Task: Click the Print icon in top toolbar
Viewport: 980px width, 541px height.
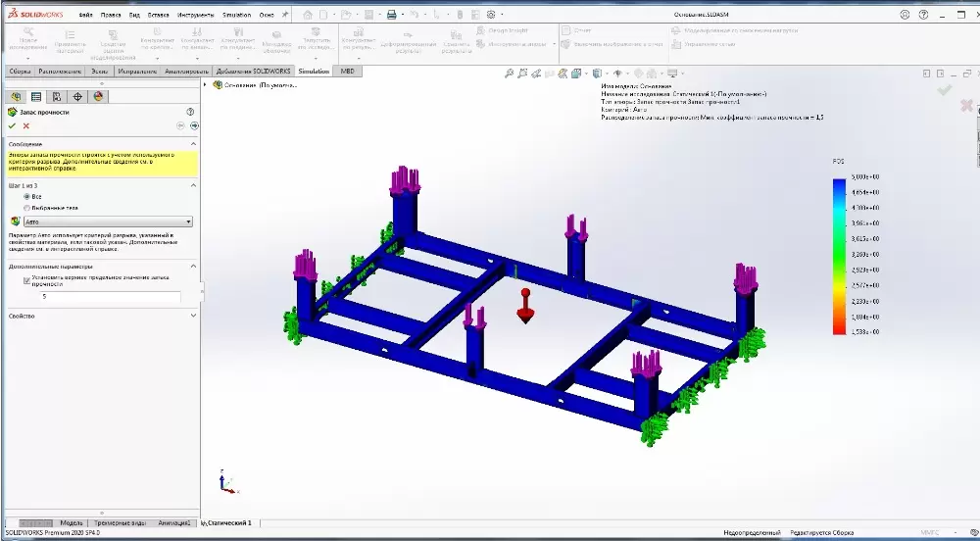Action: pos(391,15)
